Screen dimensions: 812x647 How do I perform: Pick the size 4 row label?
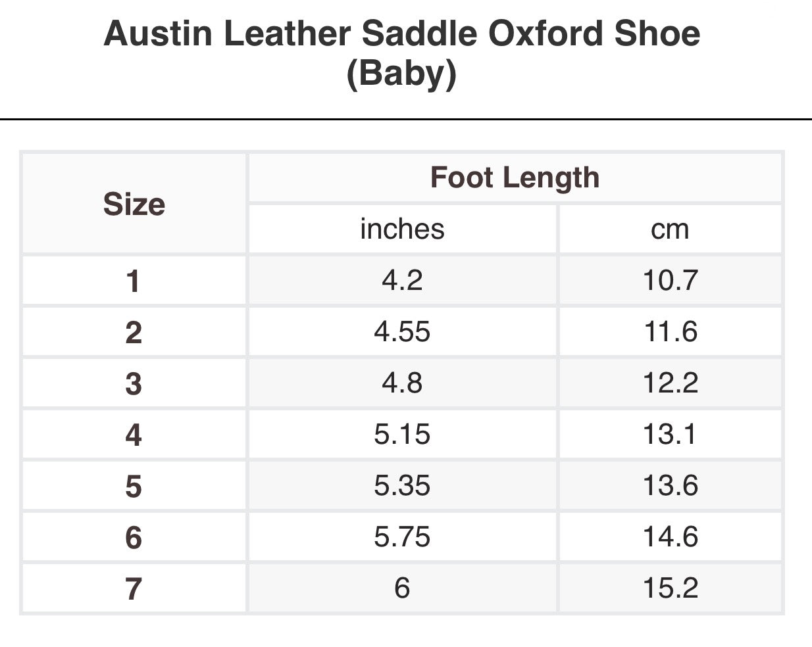(134, 435)
